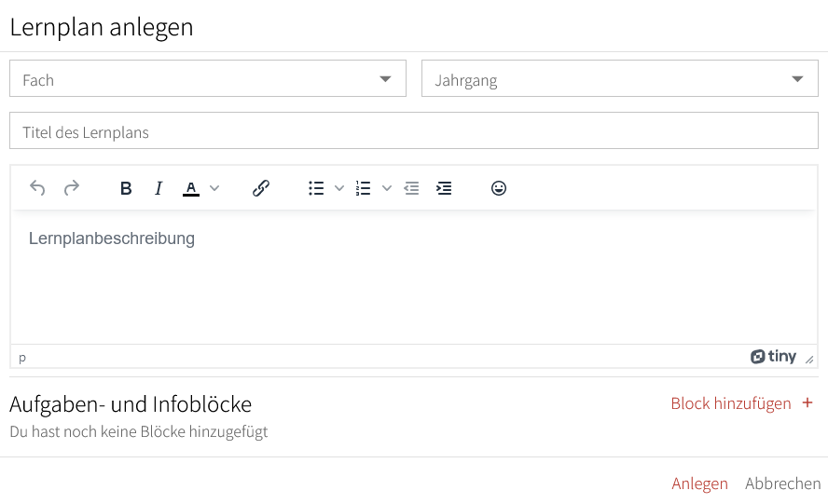This screenshot has height=504, width=828.
Task: Click Block hinzufügen link
Action: click(x=742, y=403)
